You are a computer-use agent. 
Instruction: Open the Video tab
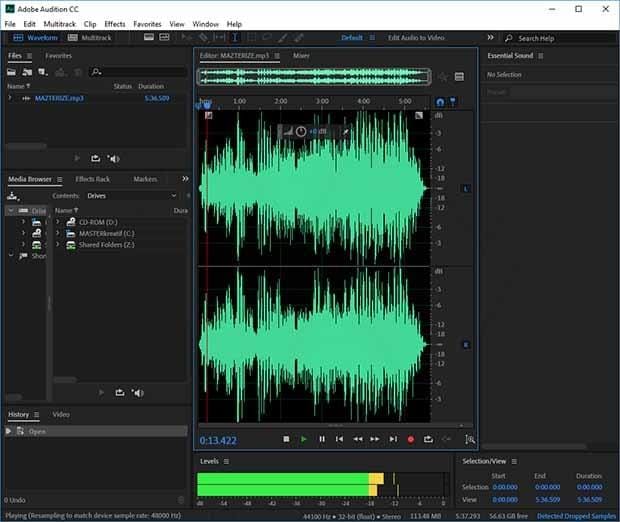(61, 414)
